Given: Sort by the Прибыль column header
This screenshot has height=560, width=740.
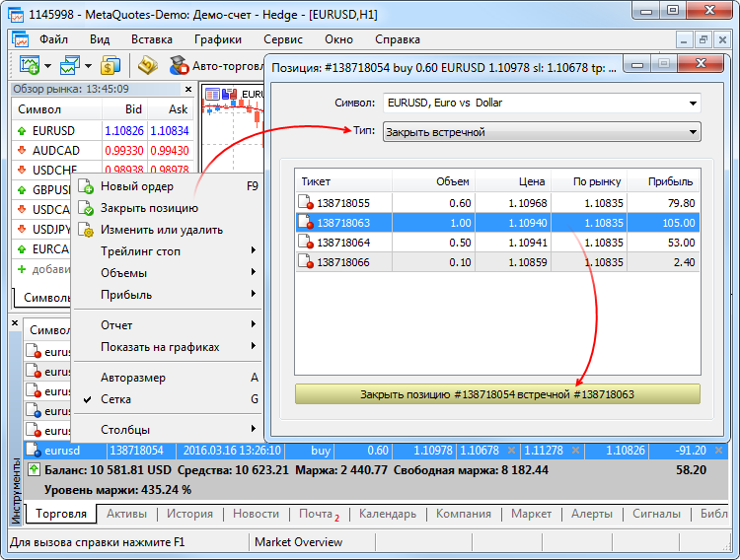Looking at the screenshot, I should (663, 181).
